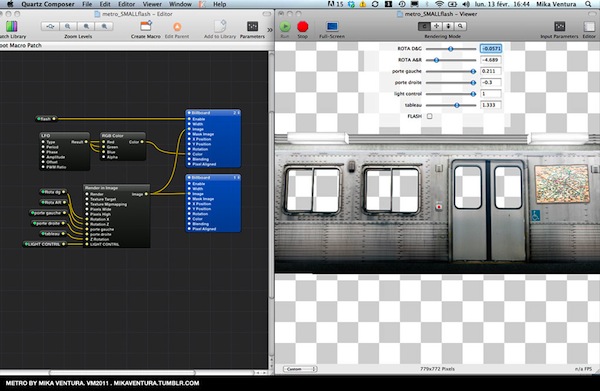Click the ROTA A&R slider
This screenshot has width=600, height=391.
point(451,60)
